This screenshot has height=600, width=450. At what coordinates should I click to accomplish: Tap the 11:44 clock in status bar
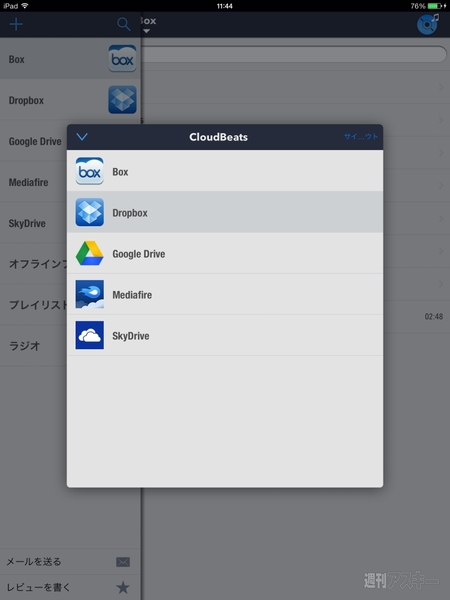click(225, 6)
